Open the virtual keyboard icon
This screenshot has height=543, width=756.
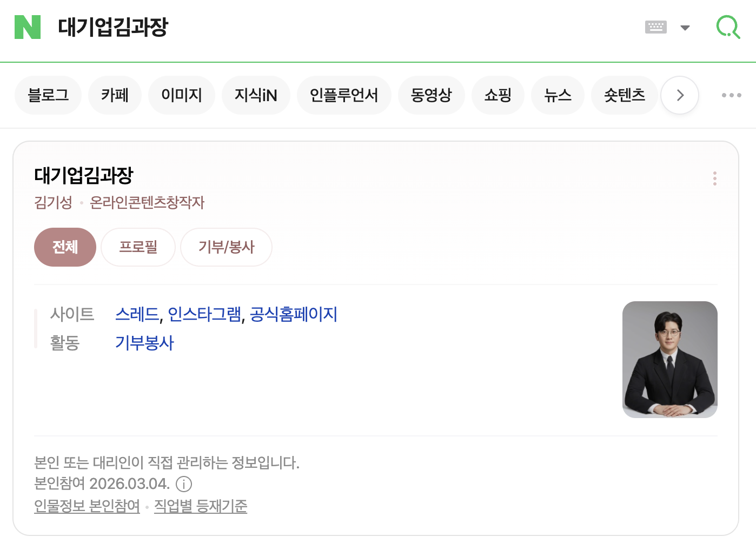[x=655, y=27]
